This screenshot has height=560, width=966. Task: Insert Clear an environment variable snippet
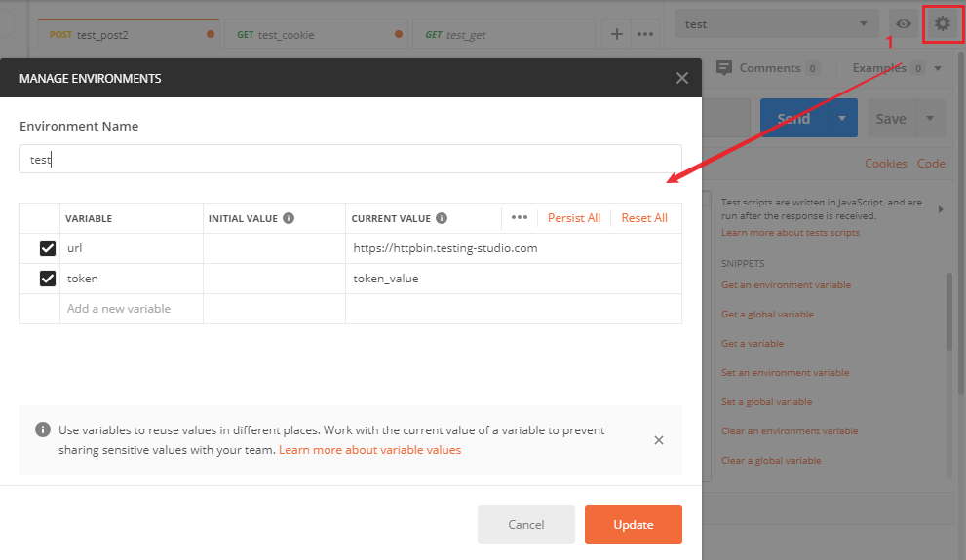click(x=790, y=430)
